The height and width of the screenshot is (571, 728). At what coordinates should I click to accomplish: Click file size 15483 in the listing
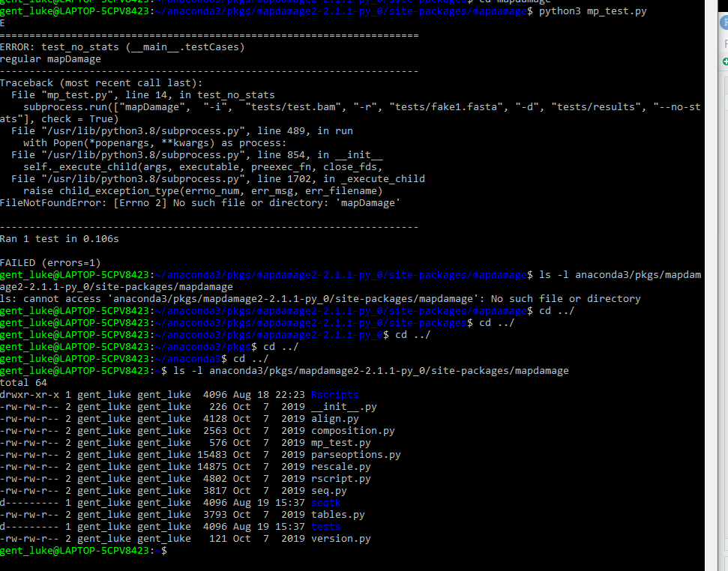pos(211,455)
